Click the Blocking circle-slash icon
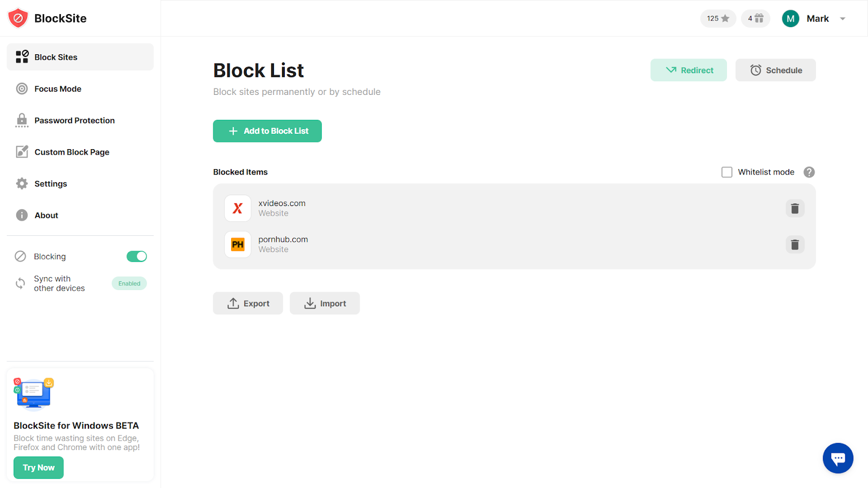 tap(20, 256)
